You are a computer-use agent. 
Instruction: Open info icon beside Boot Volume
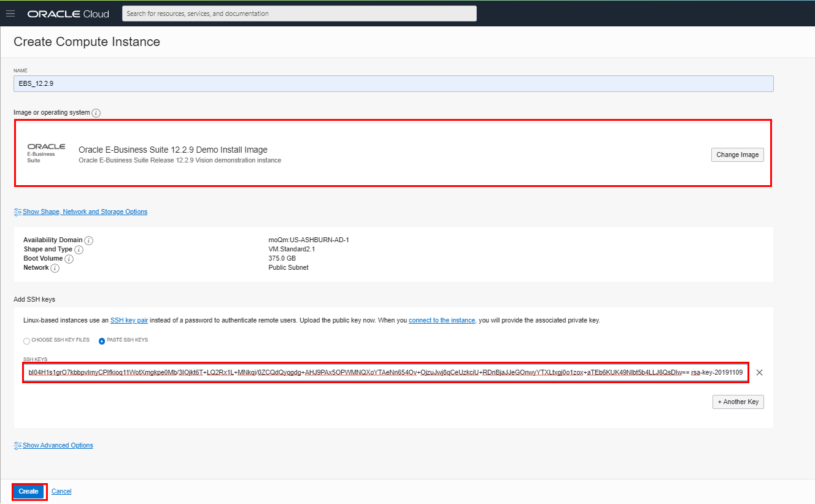coord(69,259)
